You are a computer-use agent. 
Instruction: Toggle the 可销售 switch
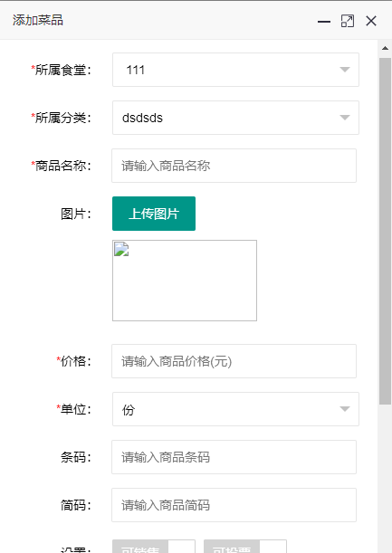click(x=154, y=547)
